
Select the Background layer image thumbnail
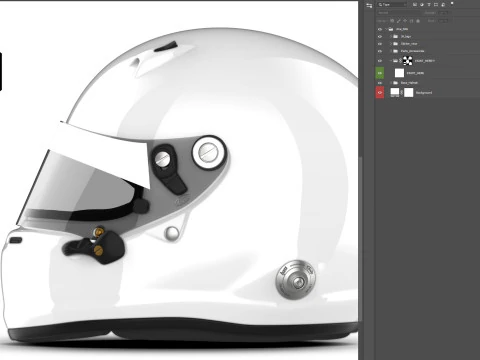[x=395, y=92]
